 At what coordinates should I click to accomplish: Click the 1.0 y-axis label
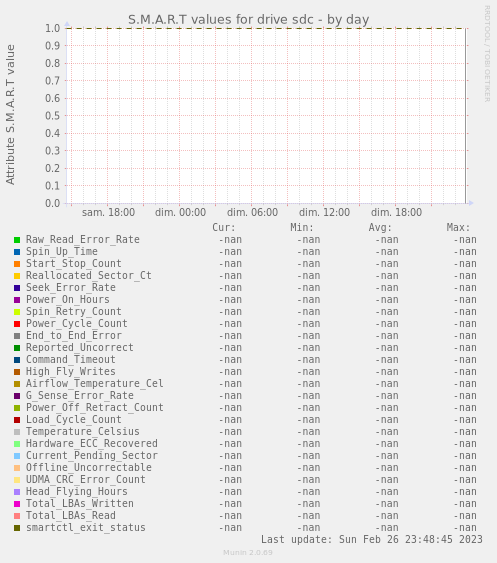[52, 28]
